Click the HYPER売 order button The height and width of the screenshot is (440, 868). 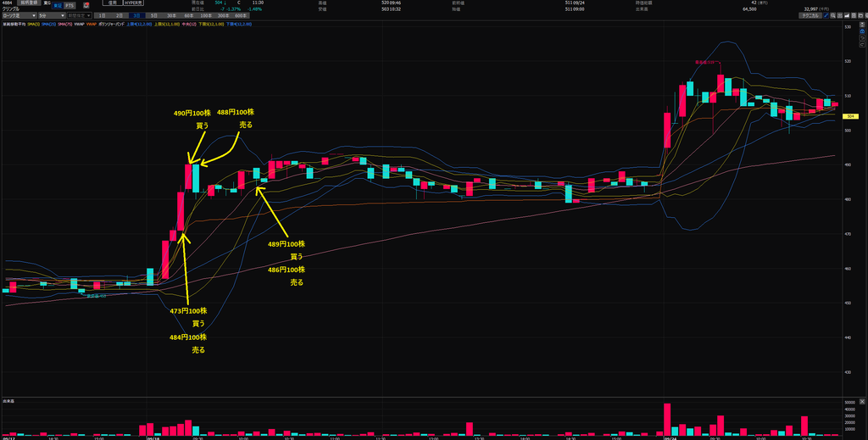(133, 3)
